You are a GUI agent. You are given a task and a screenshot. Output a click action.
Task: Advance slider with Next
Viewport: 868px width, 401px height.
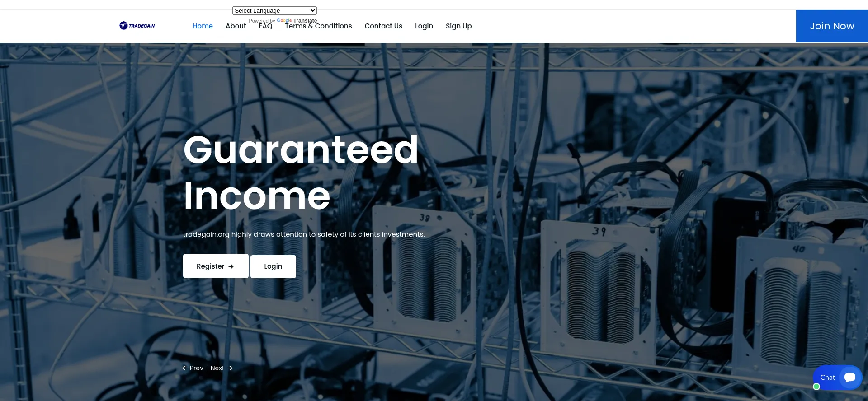(222, 368)
